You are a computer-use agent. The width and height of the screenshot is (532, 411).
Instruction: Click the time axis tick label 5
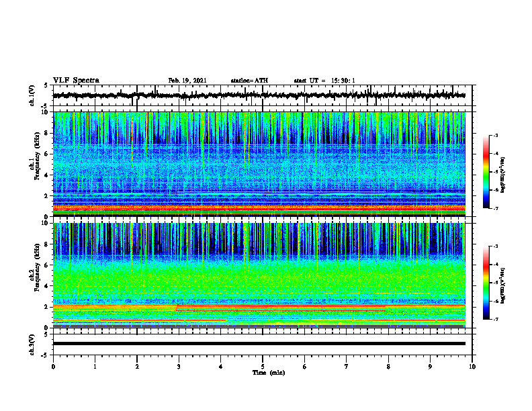pos(263,367)
